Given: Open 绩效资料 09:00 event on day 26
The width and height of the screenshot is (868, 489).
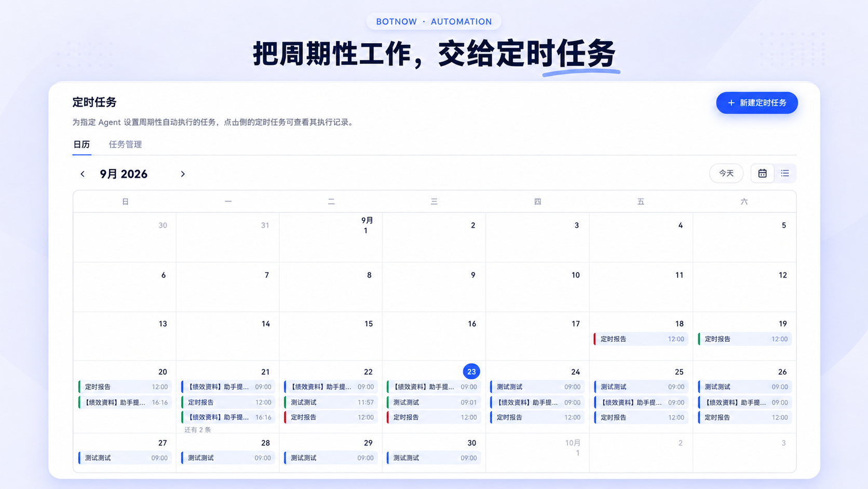Looking at the screenshot, I should (x=745, y=402).
